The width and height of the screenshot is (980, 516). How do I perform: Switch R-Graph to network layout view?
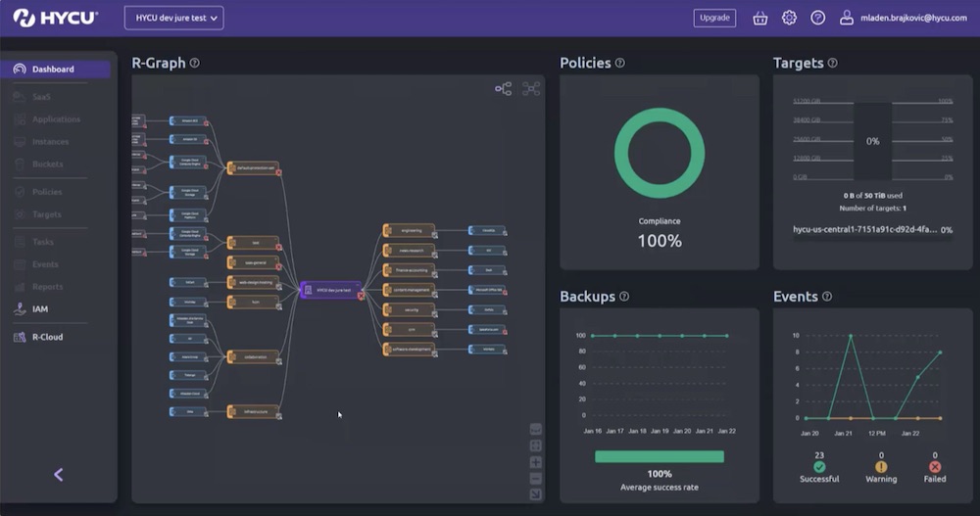tap(531, 89)
